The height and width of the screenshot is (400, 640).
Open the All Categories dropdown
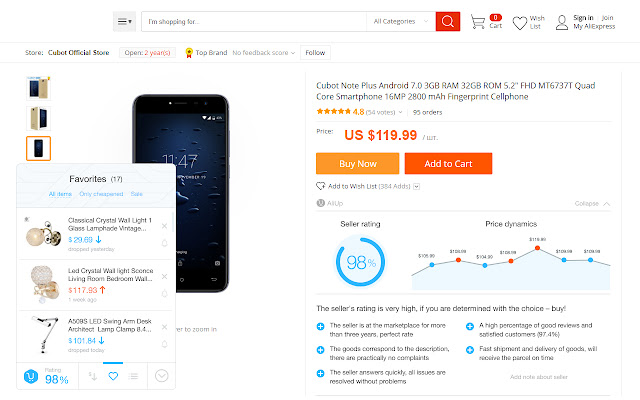(x=401, y=21)
